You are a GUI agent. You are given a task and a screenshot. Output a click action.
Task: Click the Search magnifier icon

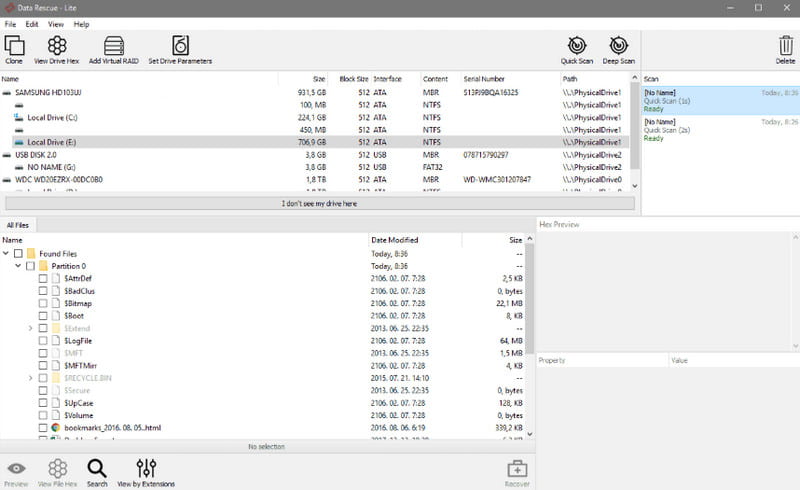[96, 468]
